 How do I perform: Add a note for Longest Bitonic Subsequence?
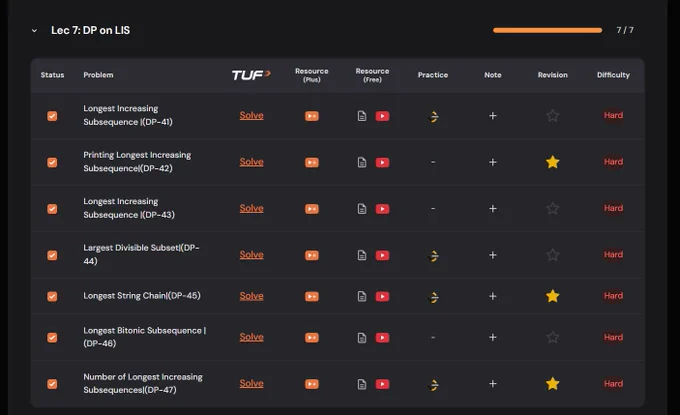pos(493,337)
